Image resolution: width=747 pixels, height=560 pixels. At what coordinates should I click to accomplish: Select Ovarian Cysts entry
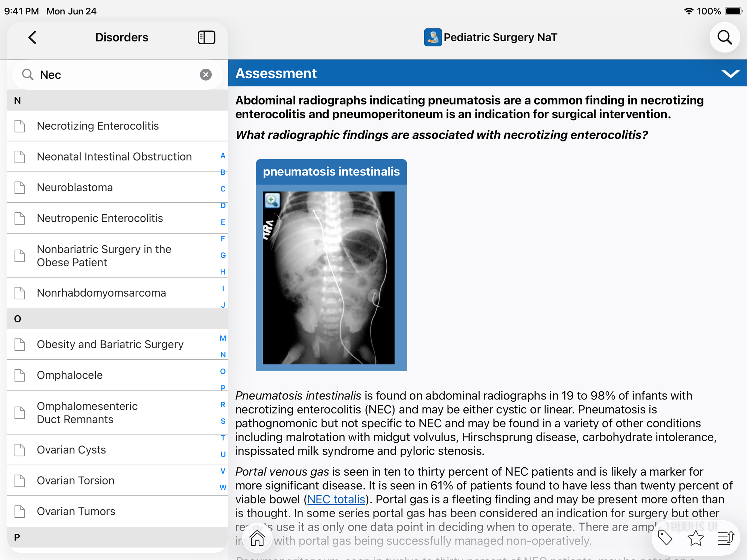(117, 450)
